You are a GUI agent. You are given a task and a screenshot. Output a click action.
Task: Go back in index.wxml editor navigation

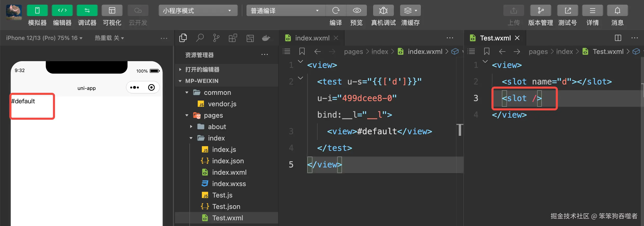point(318,51)
